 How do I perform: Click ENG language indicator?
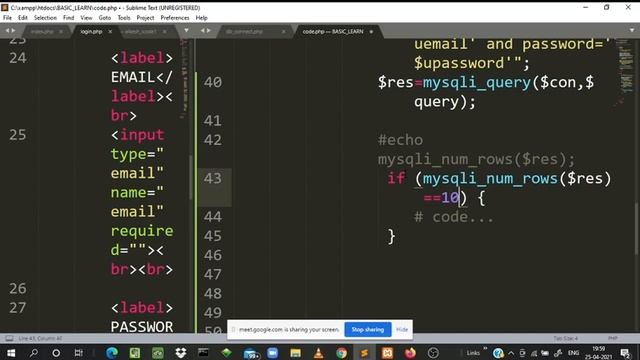(573, 353)
